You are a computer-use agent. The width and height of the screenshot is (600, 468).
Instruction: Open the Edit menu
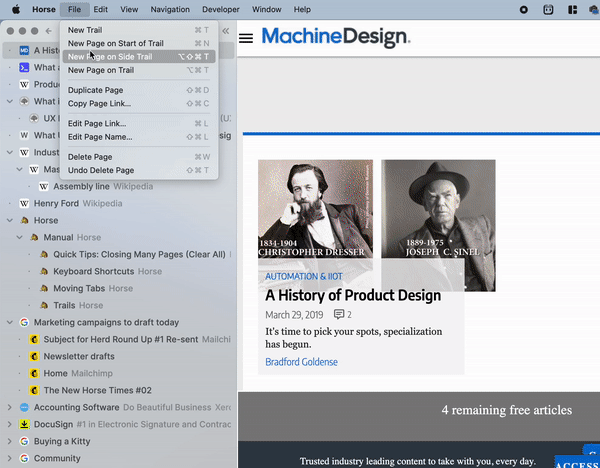coord(101,10)
